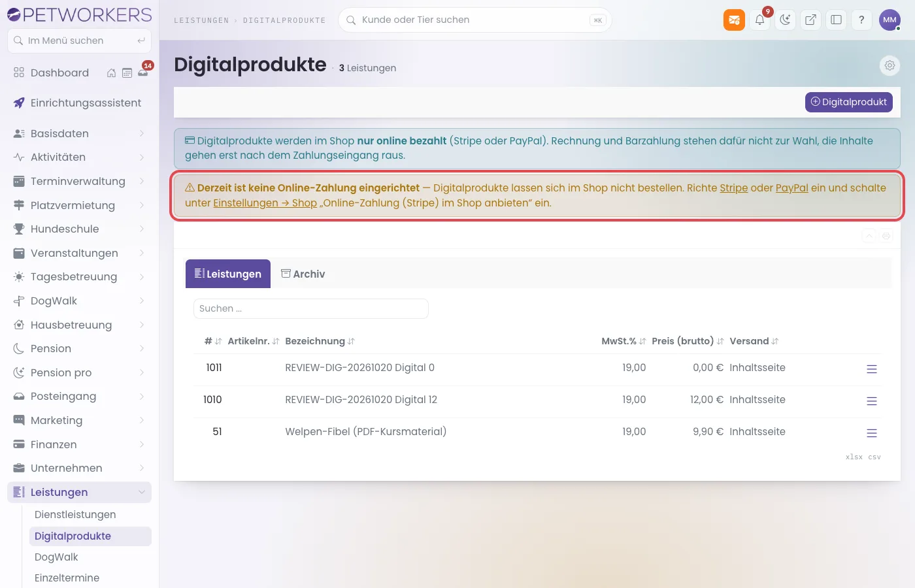Expand the Basisdaten menu
Screen dimensions: 915x588
click(x=79, y=133)
